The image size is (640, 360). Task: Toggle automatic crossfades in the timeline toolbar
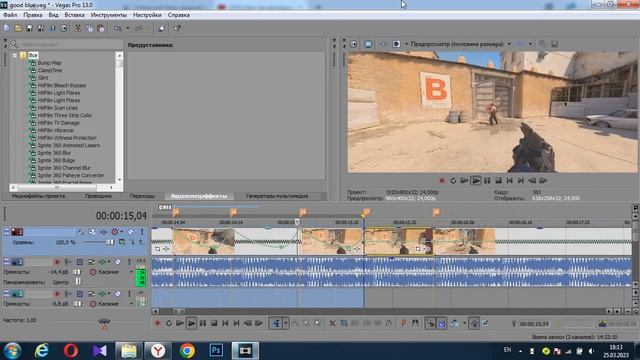click(x=442, y=323)
